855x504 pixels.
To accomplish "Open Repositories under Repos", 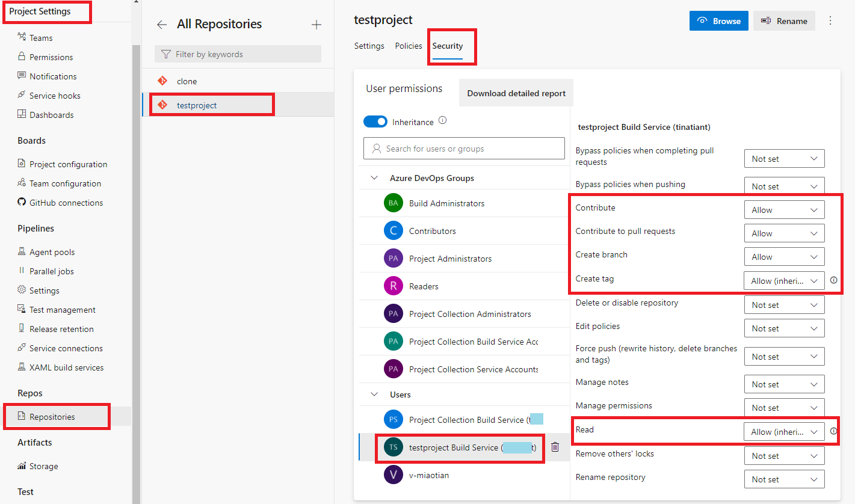I will (x=52, y=417).
